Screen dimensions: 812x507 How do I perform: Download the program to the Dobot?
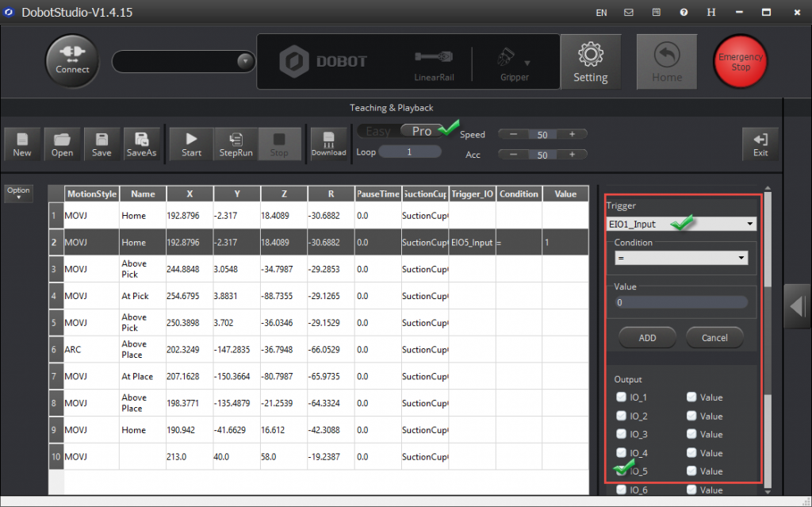[329, 144]
